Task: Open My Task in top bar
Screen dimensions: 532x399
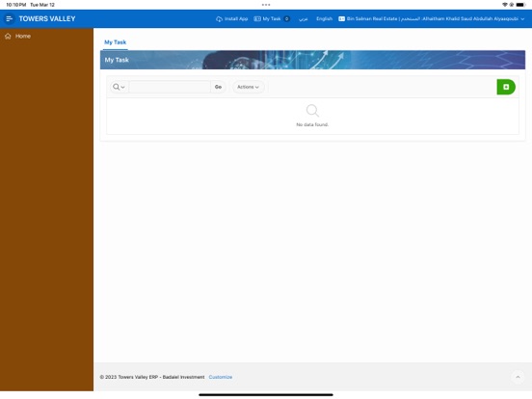Action: [x=272, y=18]
